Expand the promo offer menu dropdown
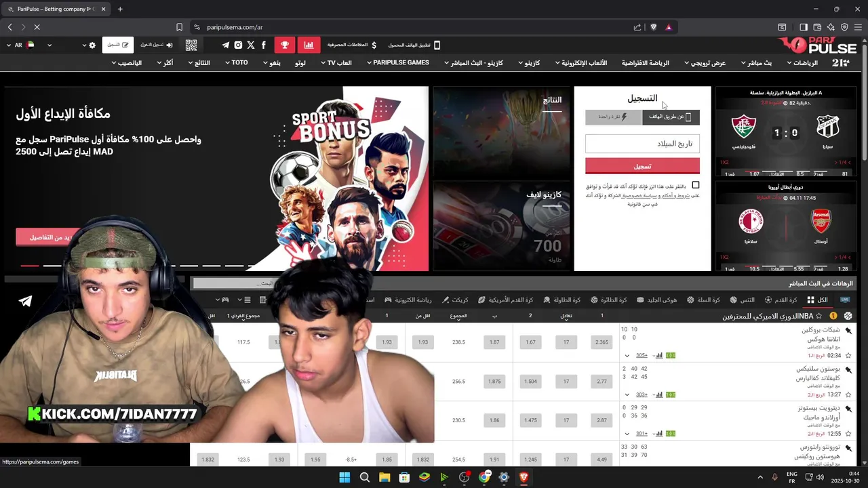 [x=704, y=63]
